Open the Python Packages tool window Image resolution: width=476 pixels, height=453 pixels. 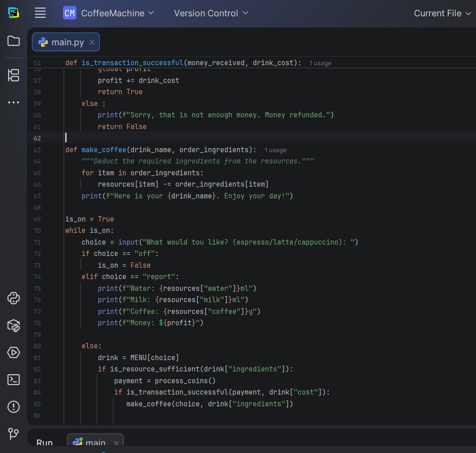pos(13,325)
